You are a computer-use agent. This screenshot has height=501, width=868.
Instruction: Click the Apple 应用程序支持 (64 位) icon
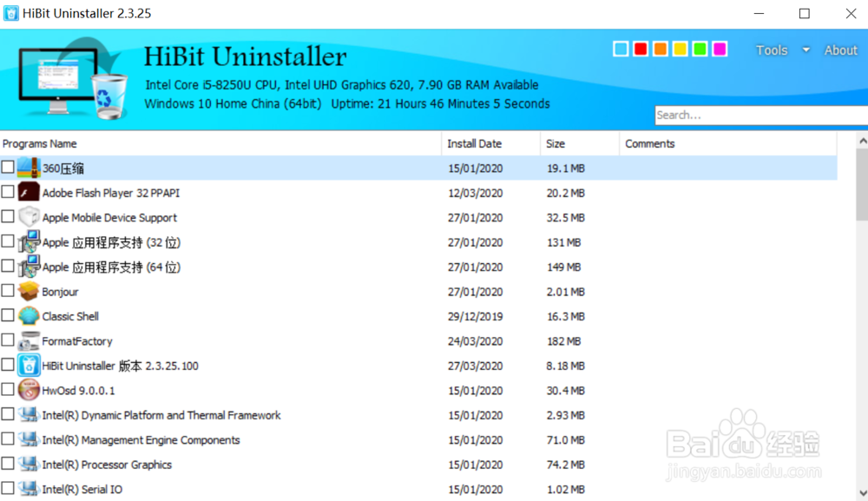click(x=29, y=267)
